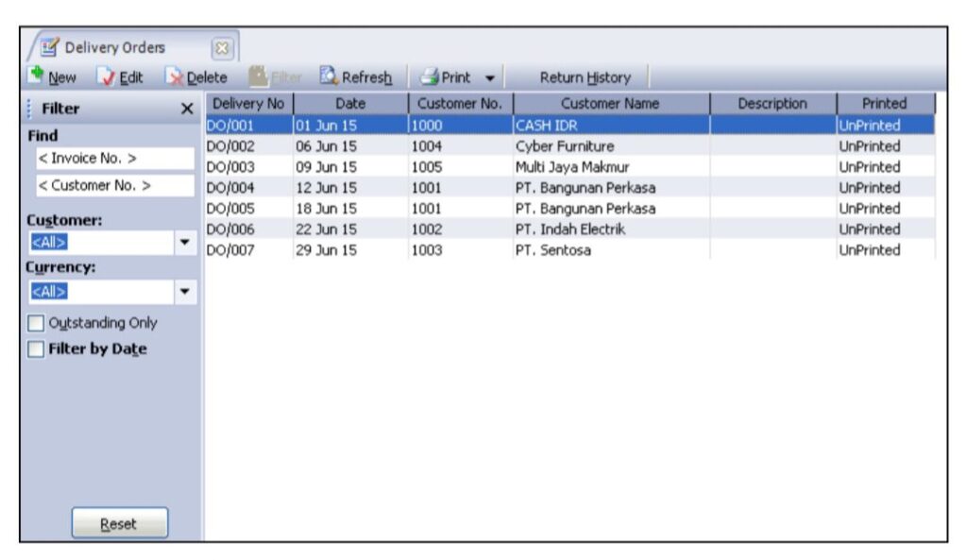967x560 pixels.
Task: Click the Invoice No. search field
Action: [x=111, y=159]
